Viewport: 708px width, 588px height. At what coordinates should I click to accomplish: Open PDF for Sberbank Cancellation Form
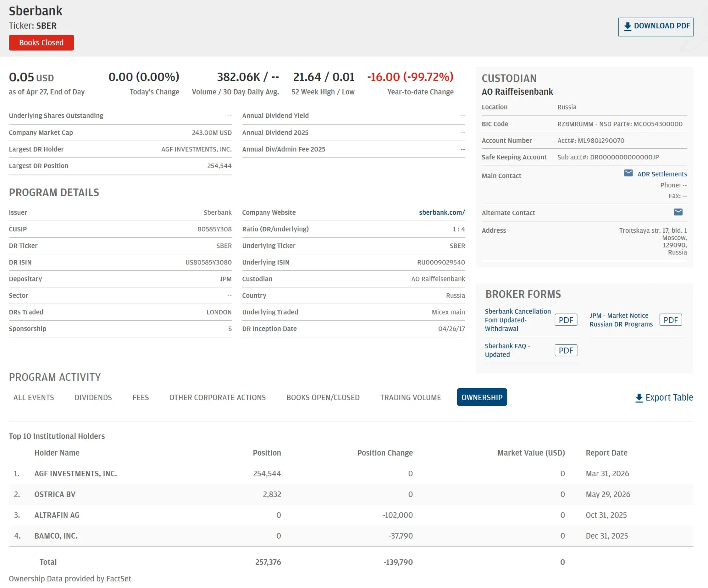[566, 320]
